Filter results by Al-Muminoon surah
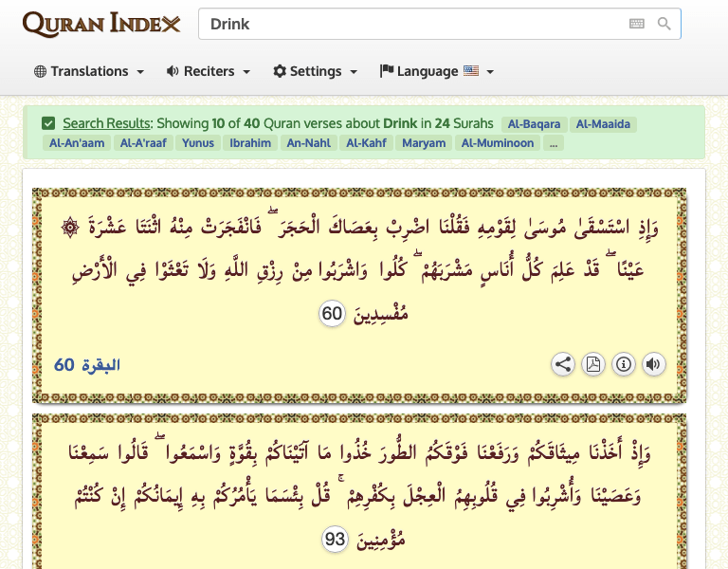Viewport: 728px width, 569px height. pyautogui.click(x=498, y=143)
